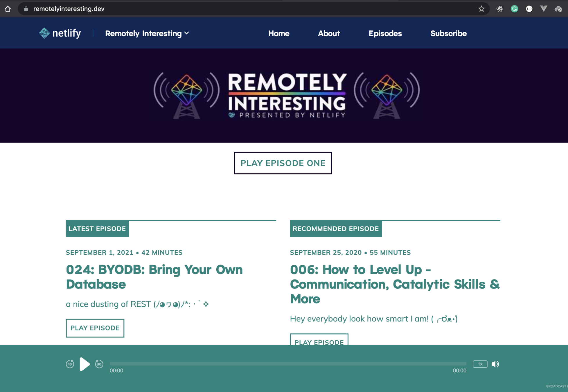
Task: Bookmark this page with the star icon
Action: (x=481, y=9)
